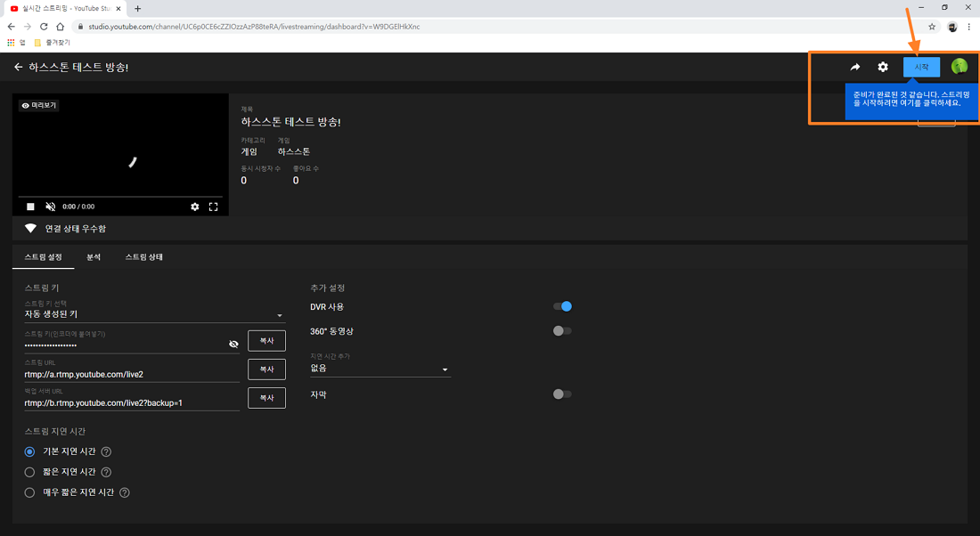Click the site lock icon in address bar
Screen dimensions: 980x536
point(80,27)
